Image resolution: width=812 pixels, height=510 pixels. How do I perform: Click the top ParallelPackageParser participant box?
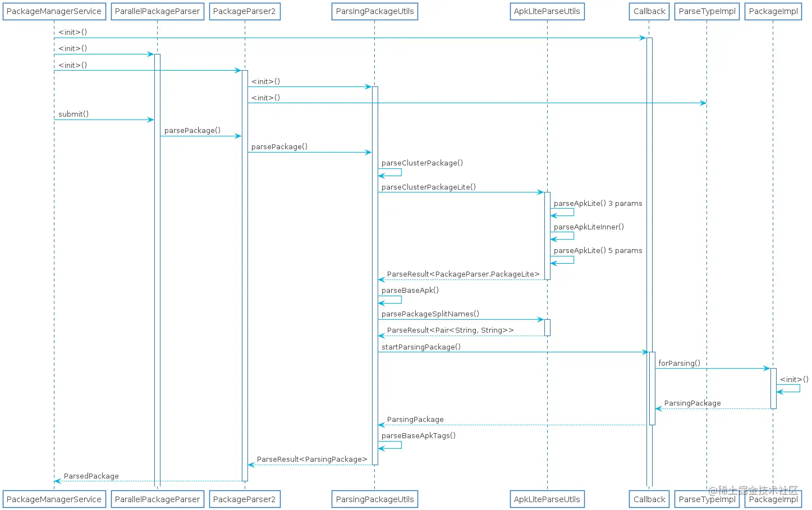tap(157, 11)
